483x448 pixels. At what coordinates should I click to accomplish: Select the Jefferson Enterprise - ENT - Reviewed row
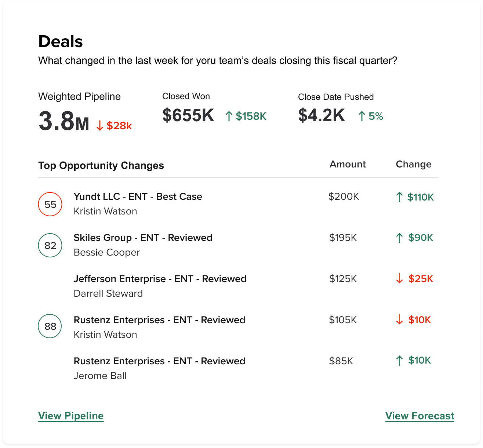click(160, 279)
